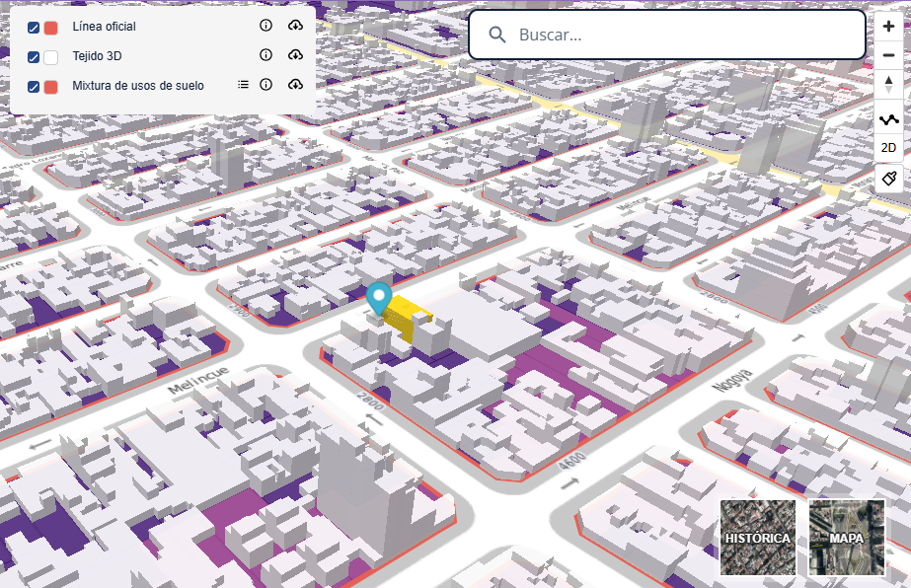The height and width of the screenshot is (588, 911).
Task: Reset map orientation with compass arrow
Action: [x=888, y=85]
